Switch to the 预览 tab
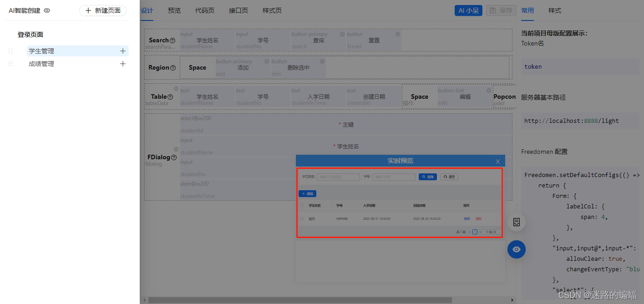 click(x=174, y=10)
